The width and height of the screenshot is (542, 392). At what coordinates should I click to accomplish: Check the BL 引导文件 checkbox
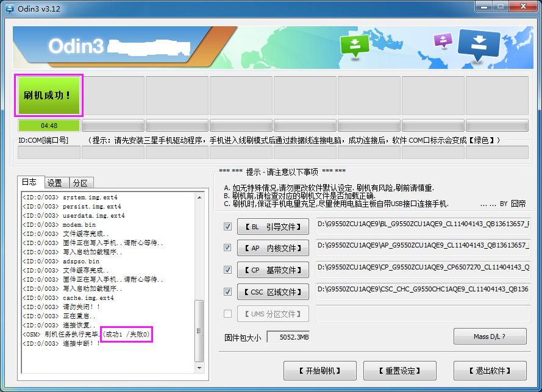coord(227,226)
